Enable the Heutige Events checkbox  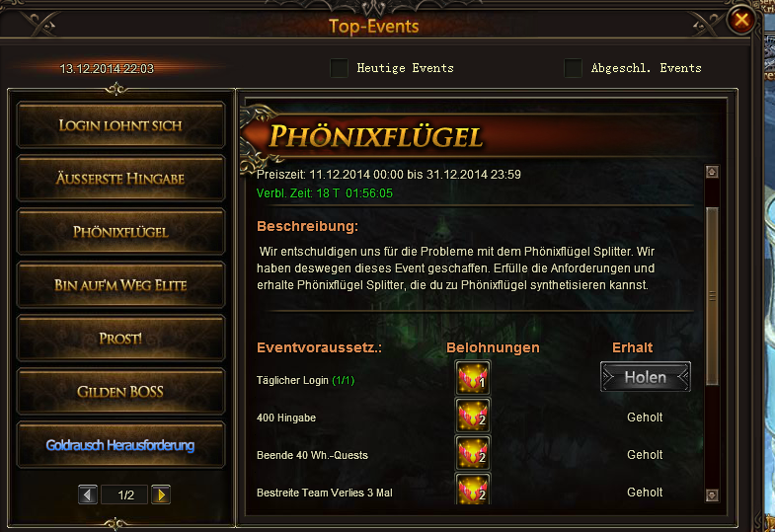tap(339, 68)
